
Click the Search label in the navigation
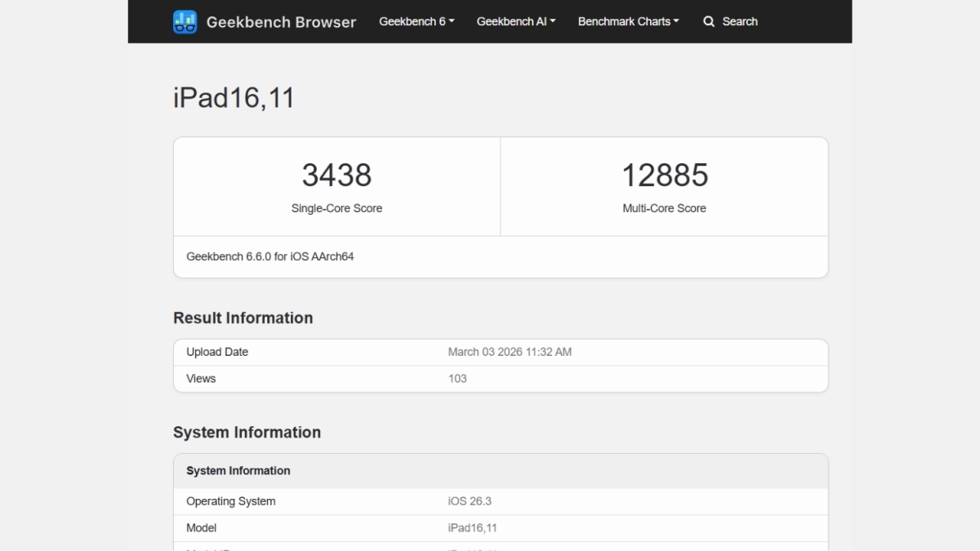739,21
